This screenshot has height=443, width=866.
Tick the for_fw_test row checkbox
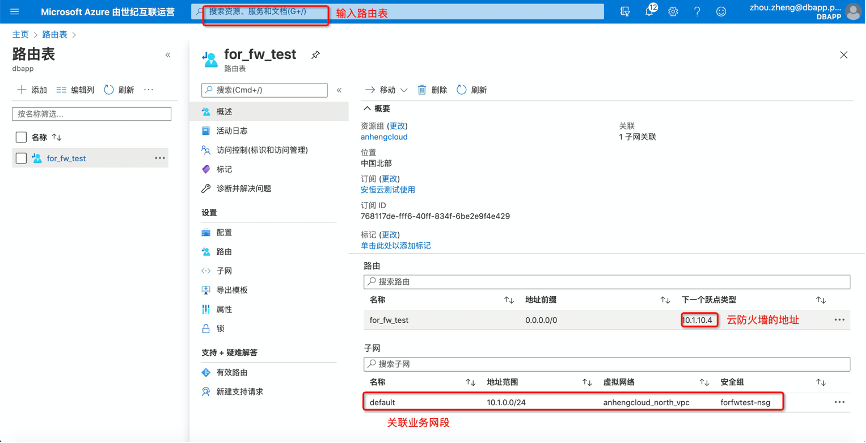click(21, 158)
